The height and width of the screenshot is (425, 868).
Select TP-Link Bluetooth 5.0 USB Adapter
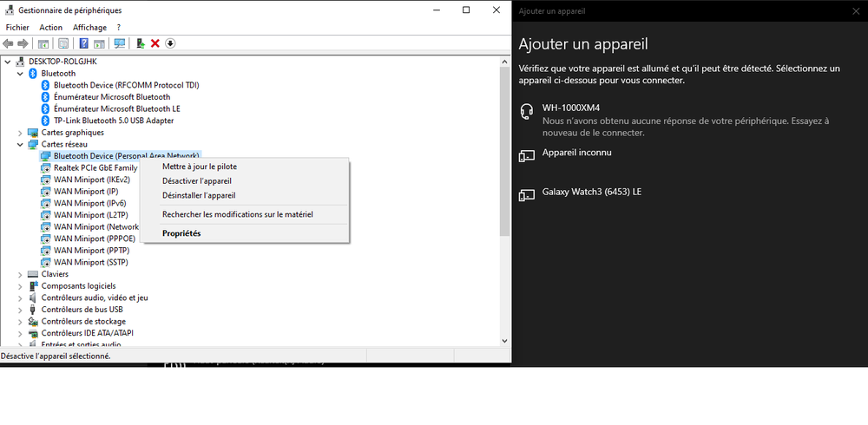pyautogui.click(x=113, y=121)
